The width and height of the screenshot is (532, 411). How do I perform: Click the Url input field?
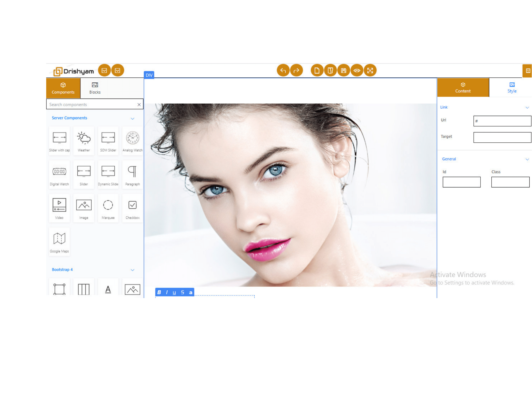[502, 121]
